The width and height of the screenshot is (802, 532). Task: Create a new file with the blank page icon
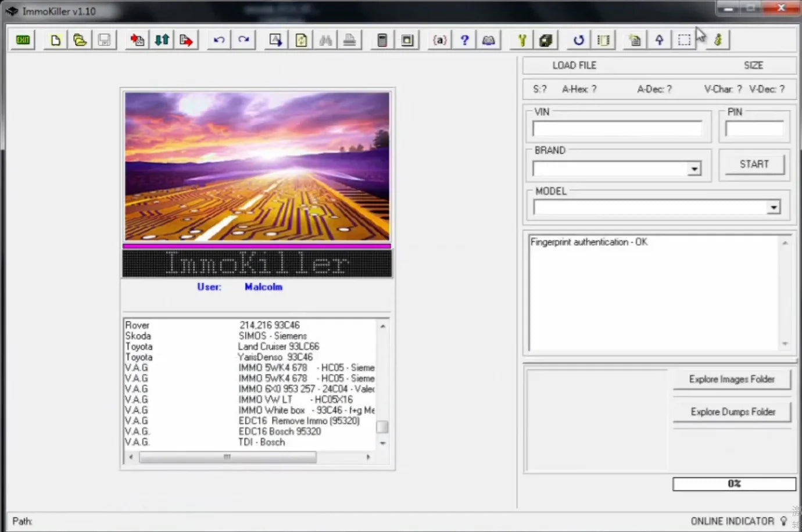pos(55,39)
